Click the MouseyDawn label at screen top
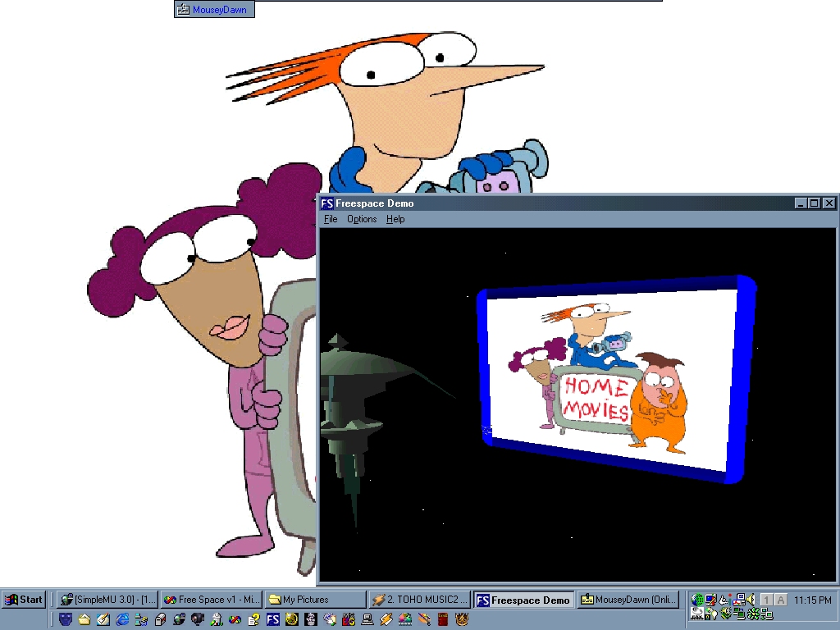Screen dimensions: 840x630 [214, 10]
